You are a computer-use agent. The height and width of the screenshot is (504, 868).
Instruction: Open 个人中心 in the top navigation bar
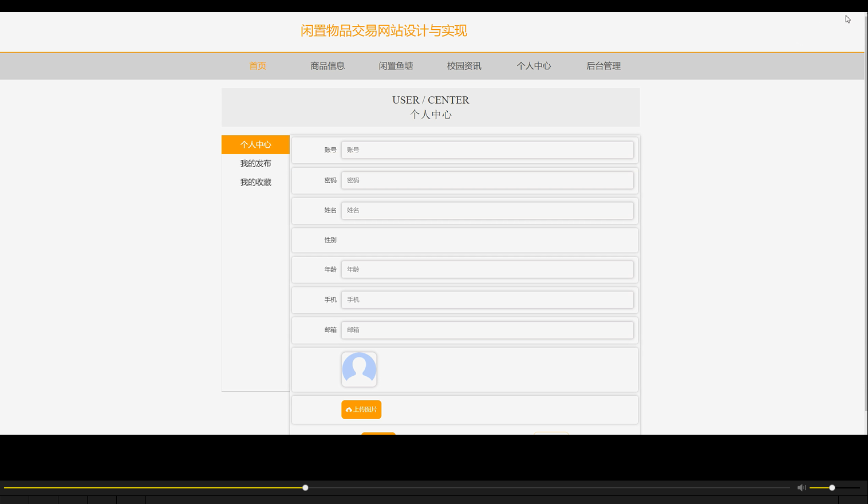point(534,66)
